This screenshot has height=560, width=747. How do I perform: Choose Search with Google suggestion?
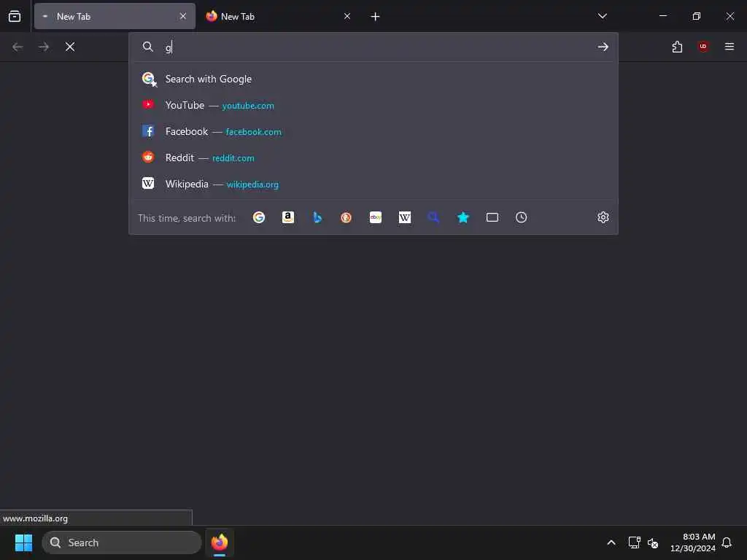373,79
